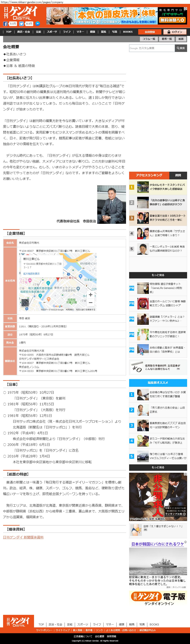The image size is (190, 644).
Task: Focus the Google カスタム検索 input field
Action: coord(152,48)
